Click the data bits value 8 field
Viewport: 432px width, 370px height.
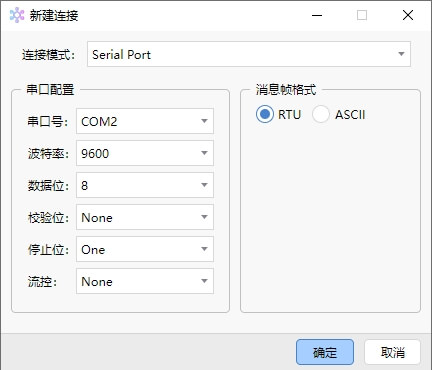[x=145, y=185]
